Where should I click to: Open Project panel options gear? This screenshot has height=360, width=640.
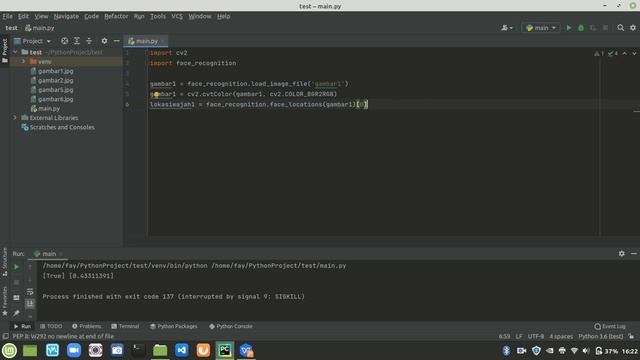tap(104, 41)
